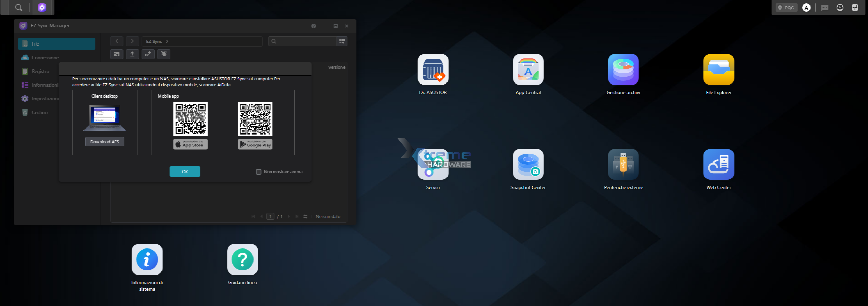Viewport: 868px width, 306px height.
Task: Click the Google Play badge
Action: click(x=255, y=144)
